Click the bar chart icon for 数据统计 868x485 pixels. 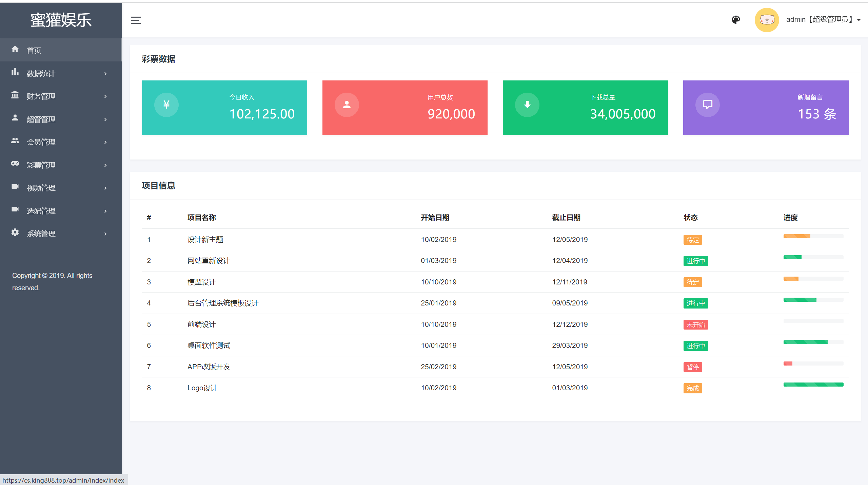[x=15, y=72]
